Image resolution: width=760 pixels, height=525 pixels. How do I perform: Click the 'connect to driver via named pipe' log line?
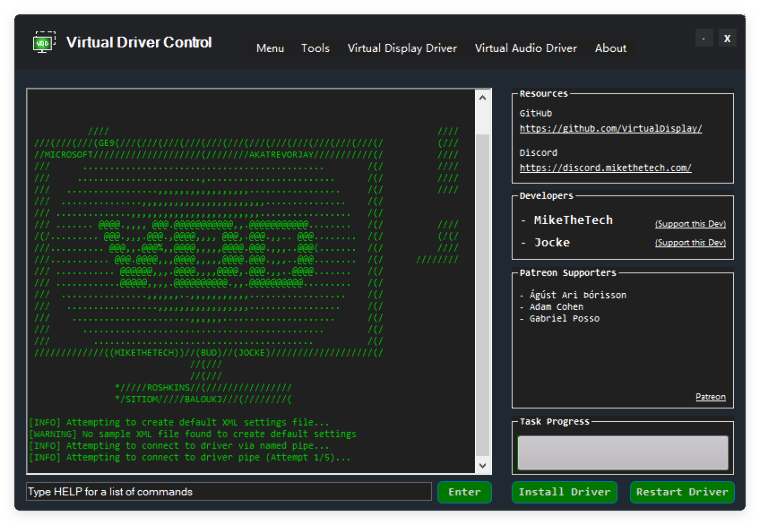(179, 445)
